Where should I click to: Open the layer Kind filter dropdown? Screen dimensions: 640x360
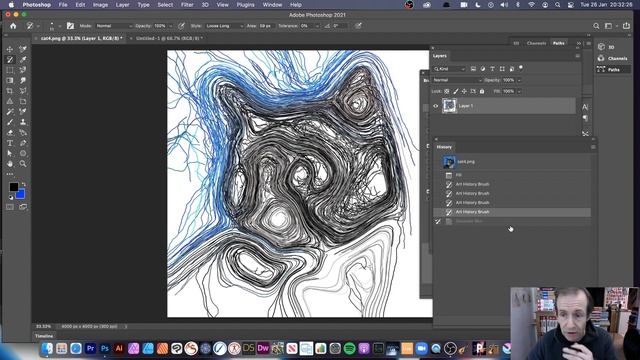[449, 69]
